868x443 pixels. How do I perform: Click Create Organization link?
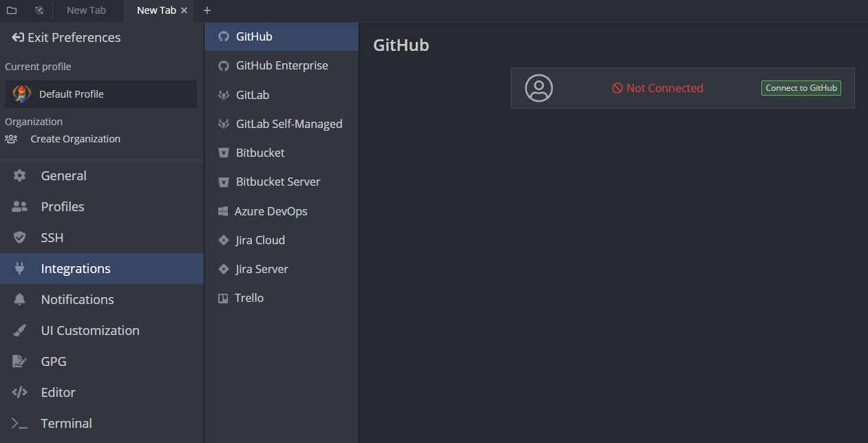coord(75,139)
